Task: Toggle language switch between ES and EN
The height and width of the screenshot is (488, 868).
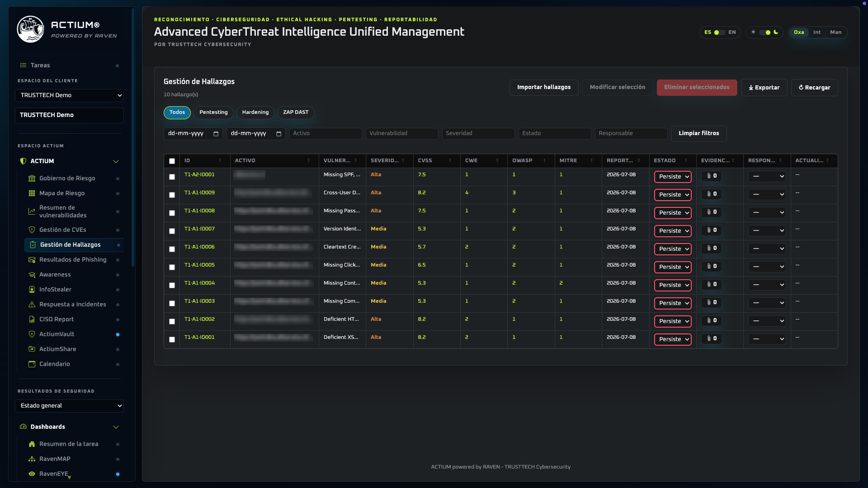Action: click(720, 33)
